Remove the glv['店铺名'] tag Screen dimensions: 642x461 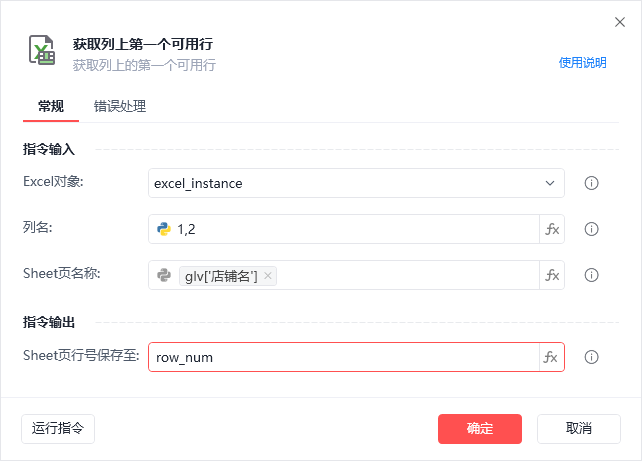[x=268, y=276]
